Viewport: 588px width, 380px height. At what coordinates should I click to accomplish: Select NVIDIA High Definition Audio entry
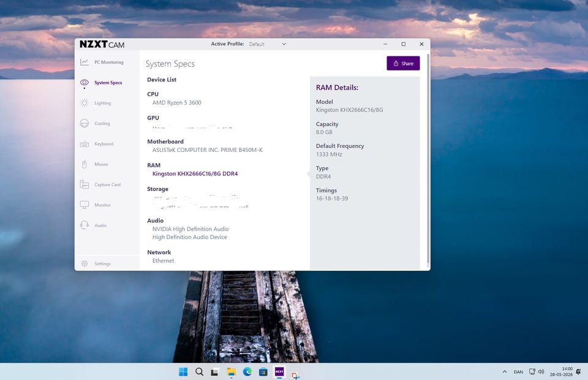click(190, 229)
